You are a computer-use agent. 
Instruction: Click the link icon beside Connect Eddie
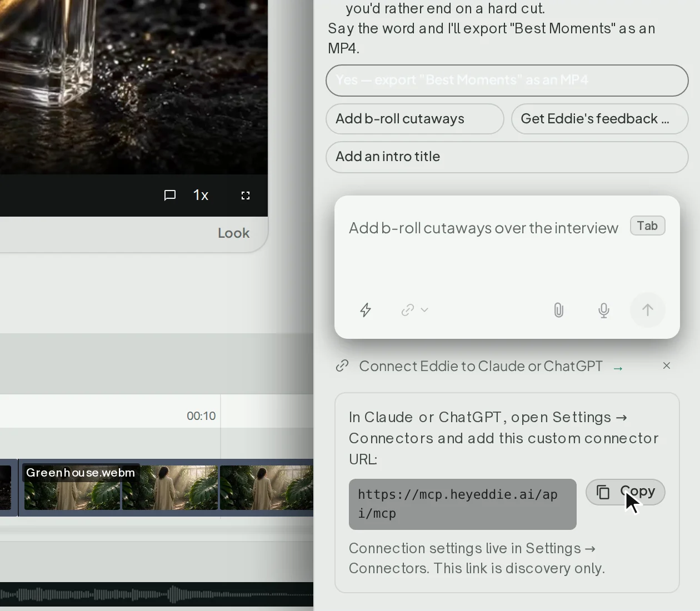(x=342, y=366)
